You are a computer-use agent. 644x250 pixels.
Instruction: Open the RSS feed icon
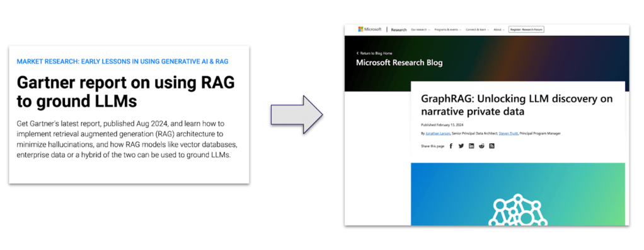click(492, 146)
